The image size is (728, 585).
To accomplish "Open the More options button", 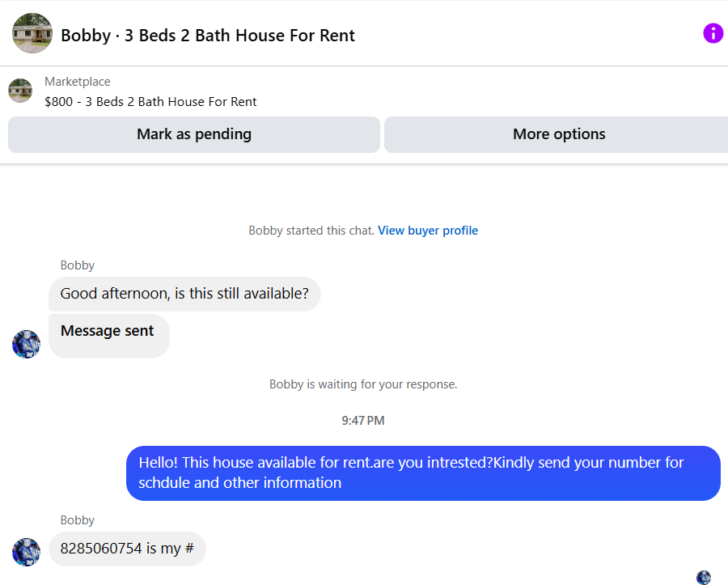I will coord(558,134).
